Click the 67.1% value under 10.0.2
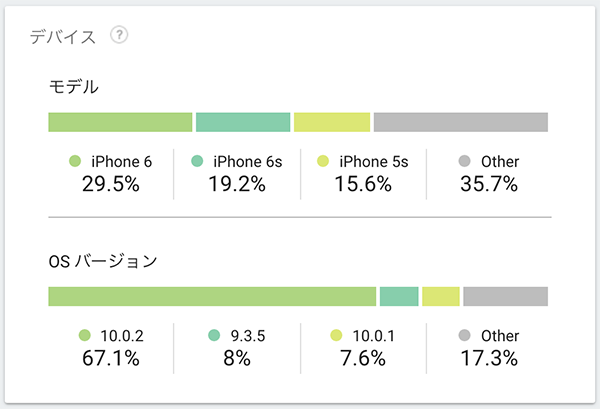Screen dimensions: 600x409 pos(111,358)
